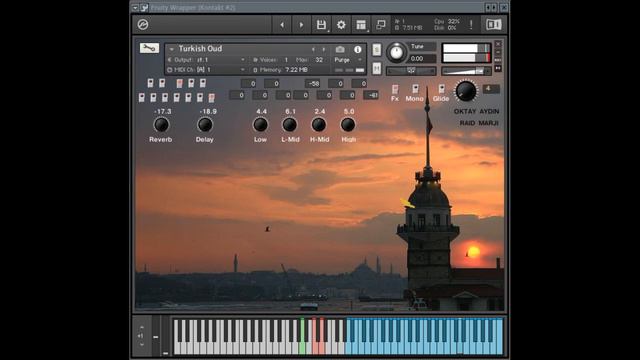Toggle the Fx switch
This screenshot has width=640, height=360.
point(395,89)
